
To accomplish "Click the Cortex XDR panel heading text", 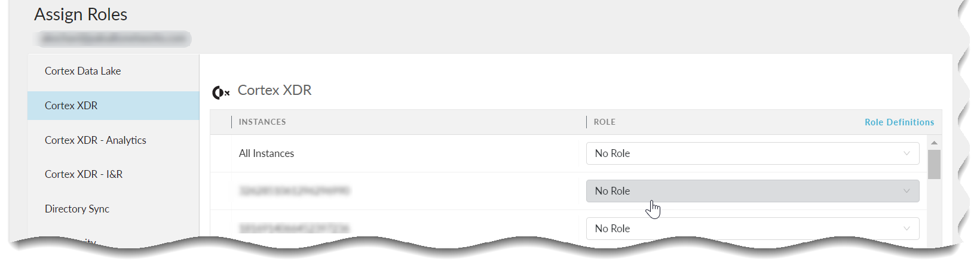I will tap(274, 90).
